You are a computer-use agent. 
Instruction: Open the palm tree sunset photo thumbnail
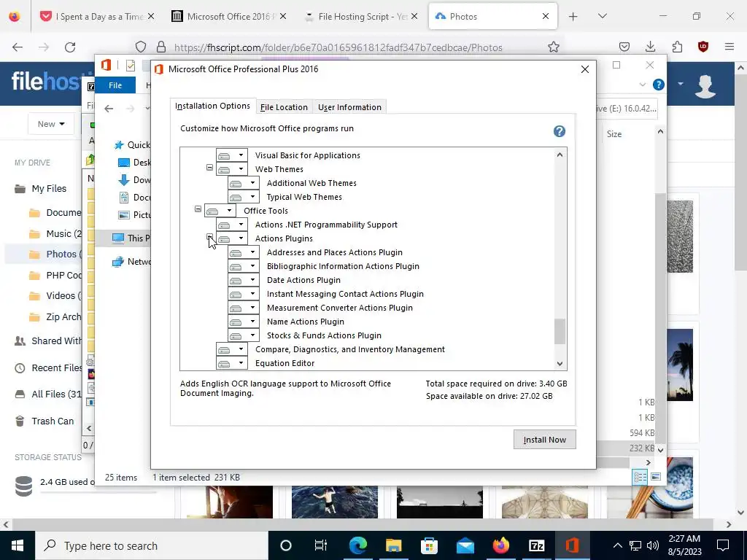tap(680, 365)
